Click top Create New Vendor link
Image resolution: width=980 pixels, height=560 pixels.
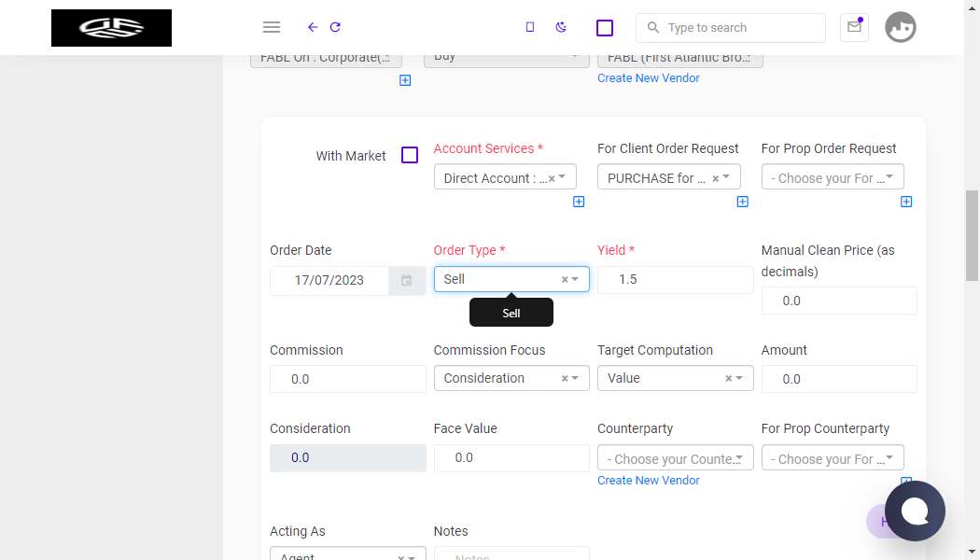pyautogui.click(x=648, y=78)
